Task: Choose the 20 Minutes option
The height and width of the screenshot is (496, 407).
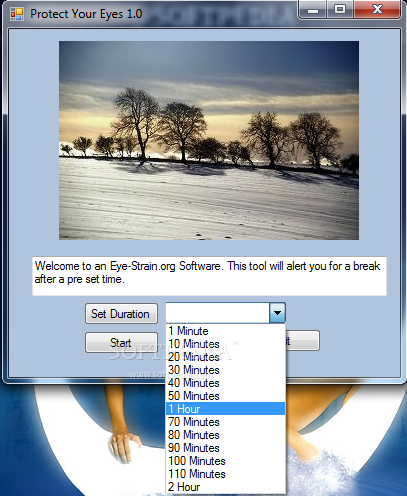Action: click(x=225, y=357)
